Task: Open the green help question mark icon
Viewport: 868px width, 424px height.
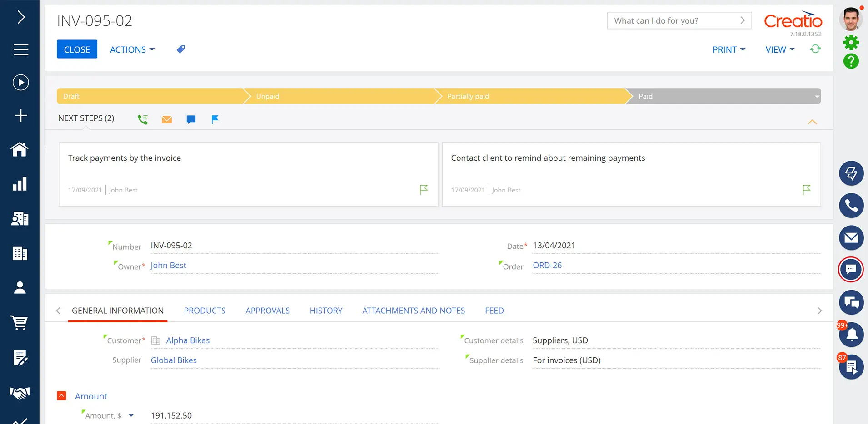Action: coord(851,61)
